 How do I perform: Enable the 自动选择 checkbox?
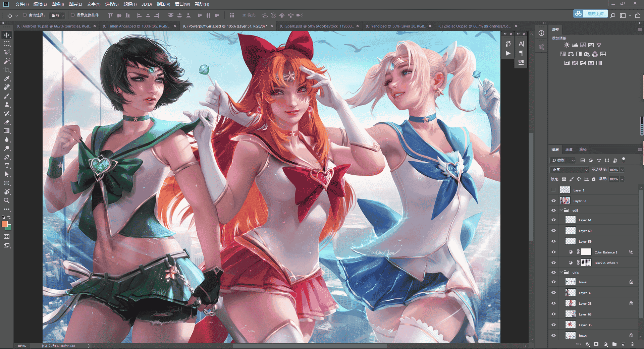pos(25,15)
